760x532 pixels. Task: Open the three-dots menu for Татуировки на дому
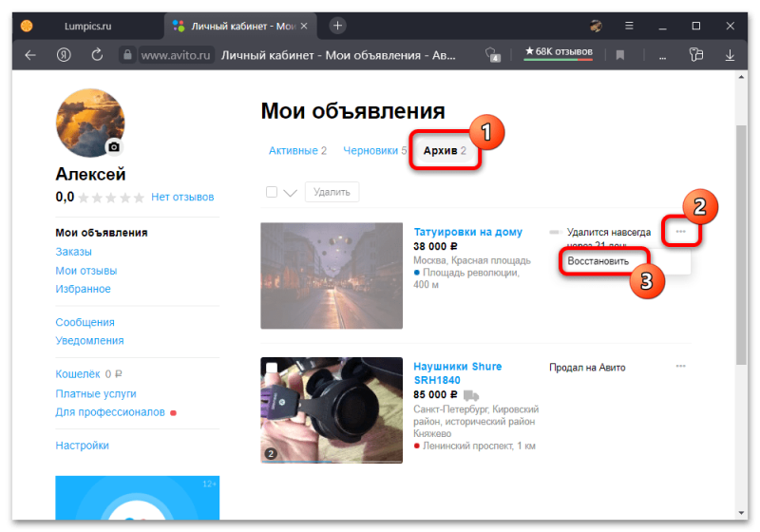(x=680, y=232)
